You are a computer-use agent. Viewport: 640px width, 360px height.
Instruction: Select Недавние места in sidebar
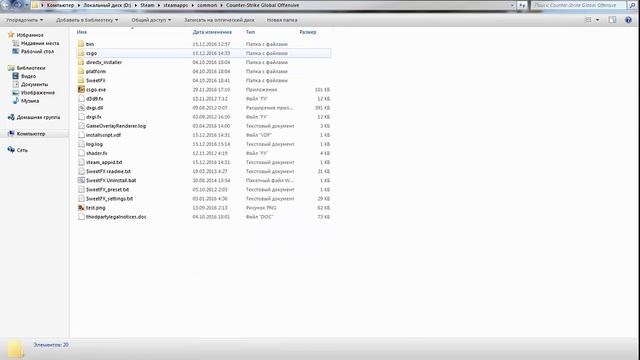[40, 43]
